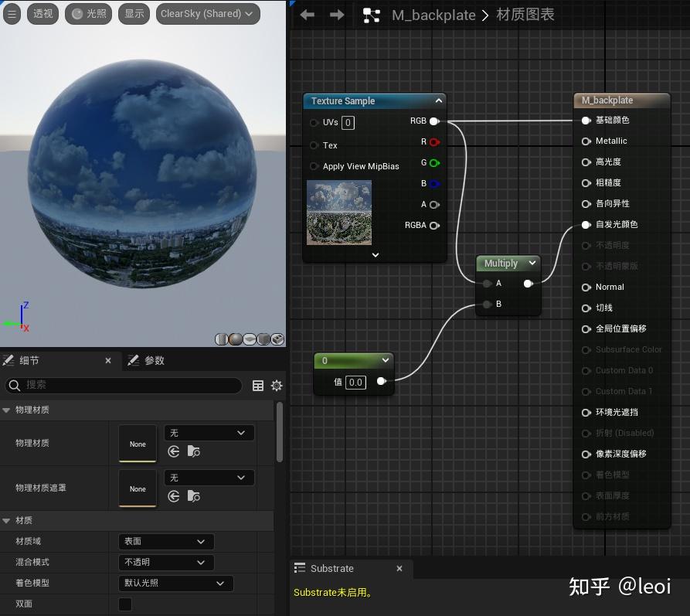Screen dimensions: 690x616
Task: Open the ClearSky (Shared) dropdown
Action: tap(207, 13)
